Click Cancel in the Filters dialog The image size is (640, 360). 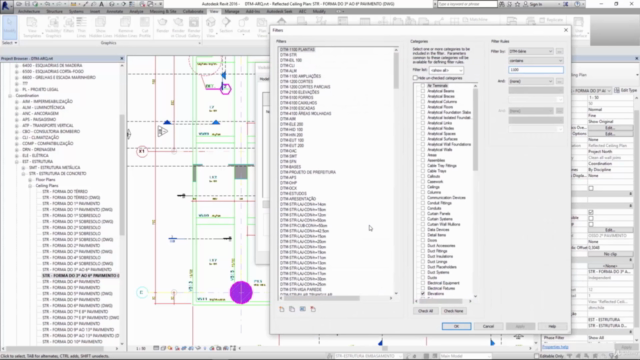pyautogui.click(x=488, y=326)
